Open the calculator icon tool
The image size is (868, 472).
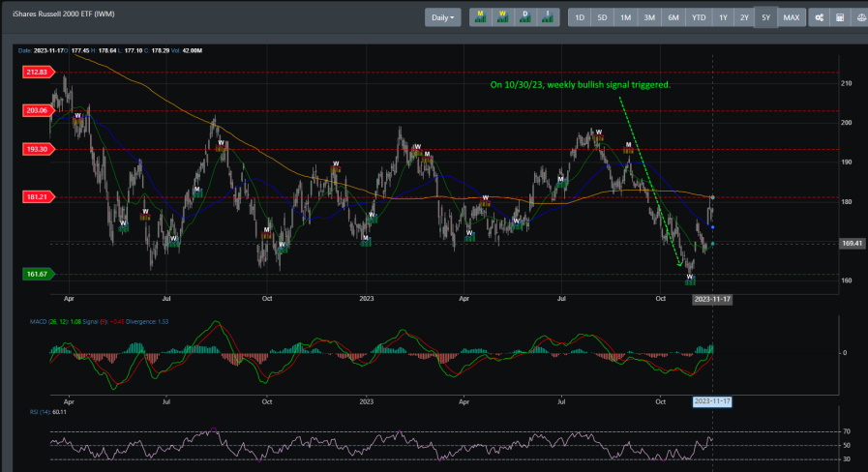coord(840,17)
